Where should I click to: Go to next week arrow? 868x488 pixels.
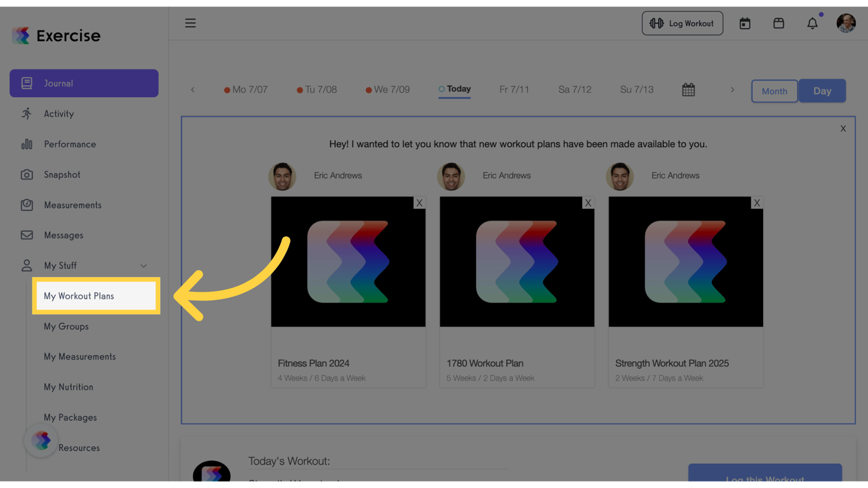[x=732, y=90]
